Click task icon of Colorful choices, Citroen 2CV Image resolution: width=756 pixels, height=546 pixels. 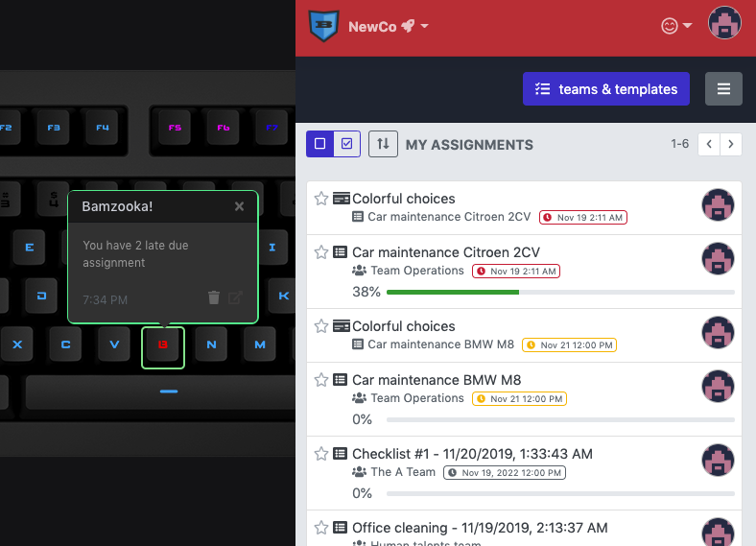[342, 199]
